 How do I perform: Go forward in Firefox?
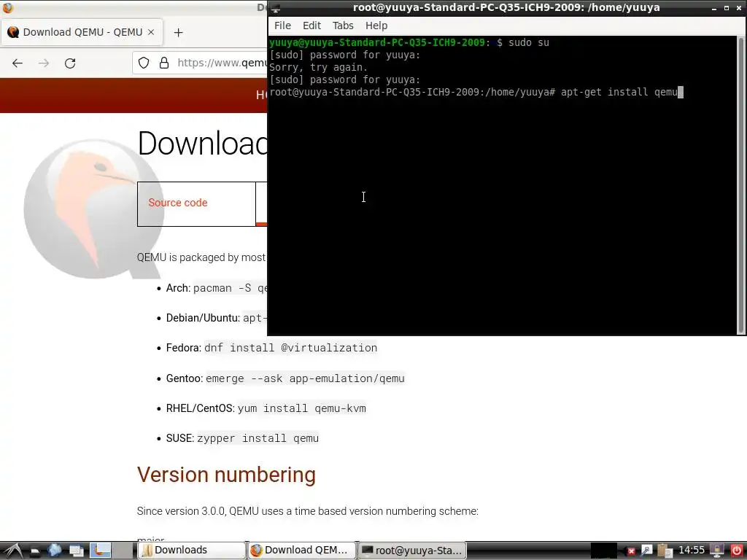(x=44, y=63)
